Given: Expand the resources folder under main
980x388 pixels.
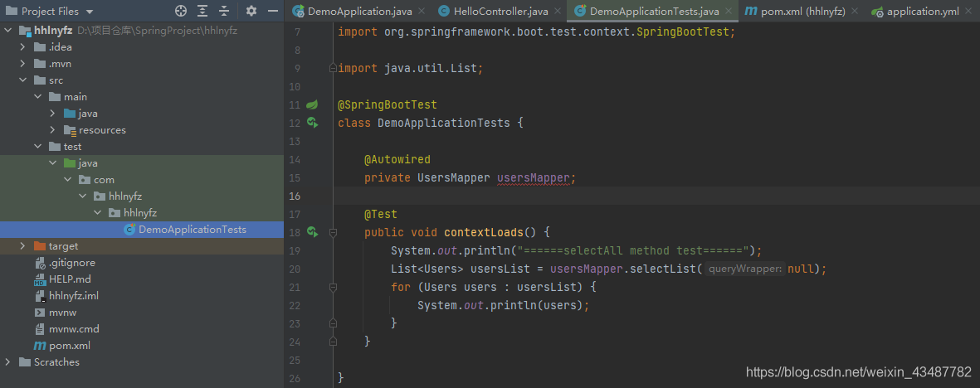Looking at the screenshot, I should (x=52, y=130).
